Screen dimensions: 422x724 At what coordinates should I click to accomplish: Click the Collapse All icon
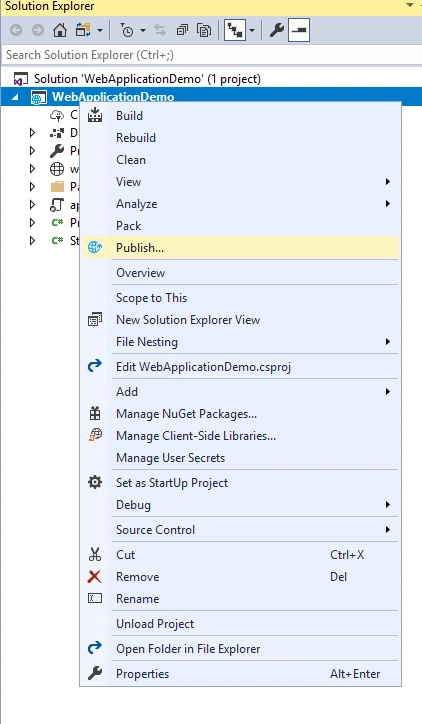click(182, 30)
